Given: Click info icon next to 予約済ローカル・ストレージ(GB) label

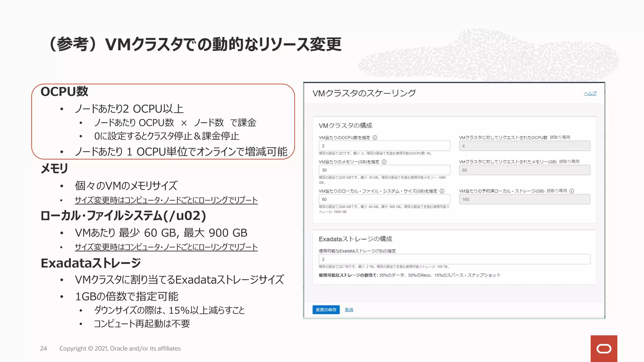Looking at the screenshot, I should [572, 191].
